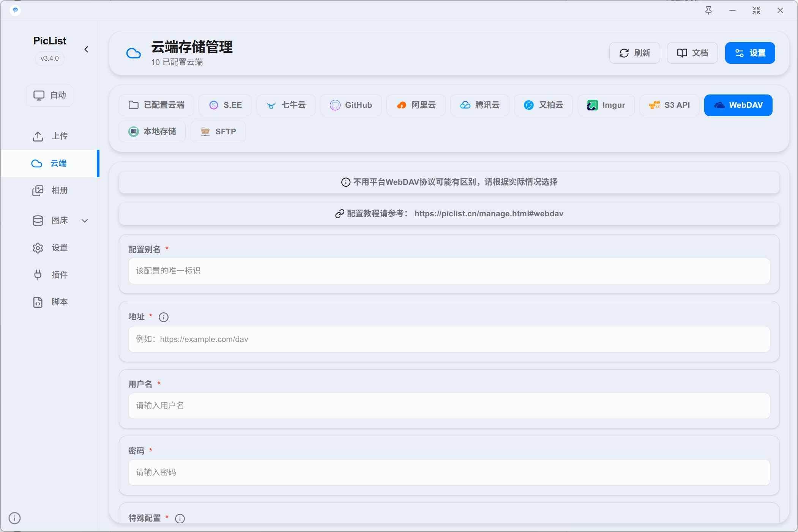
Task: Click the blue 设置 button in header
Action: click(x=750, y=53)
